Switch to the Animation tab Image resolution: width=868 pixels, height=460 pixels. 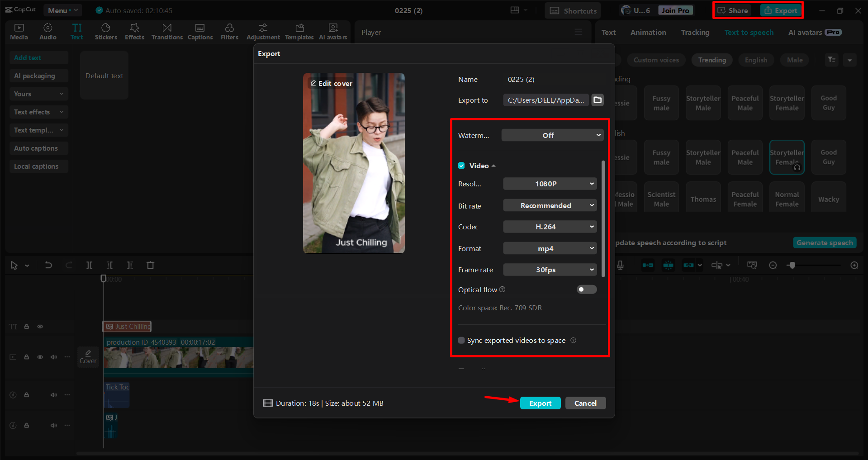pyautogui.click(x=648, y=32)
